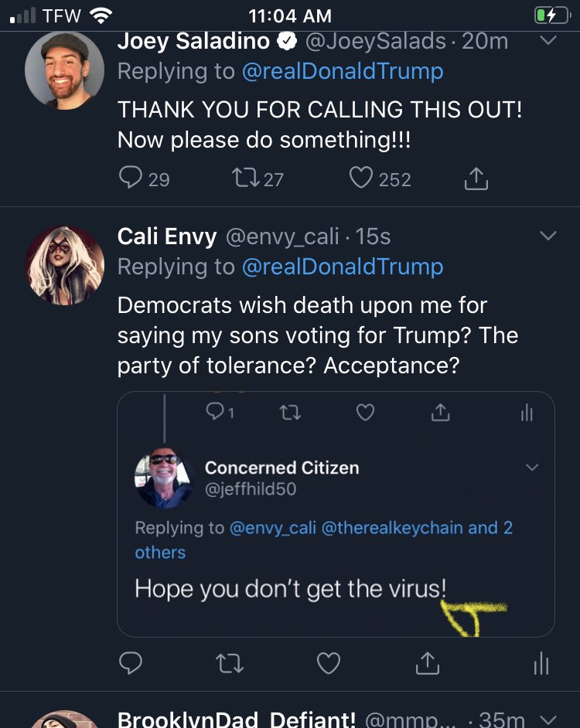View analytics for Cali Envy's tweet
The image size is (580, 728).
[x=542, y=663]
